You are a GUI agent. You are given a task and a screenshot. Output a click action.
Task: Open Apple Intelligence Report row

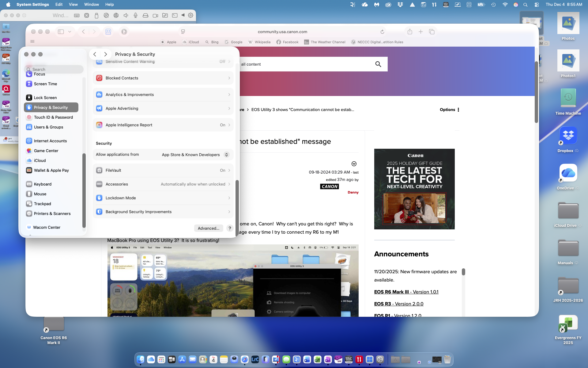coord(163,125)
